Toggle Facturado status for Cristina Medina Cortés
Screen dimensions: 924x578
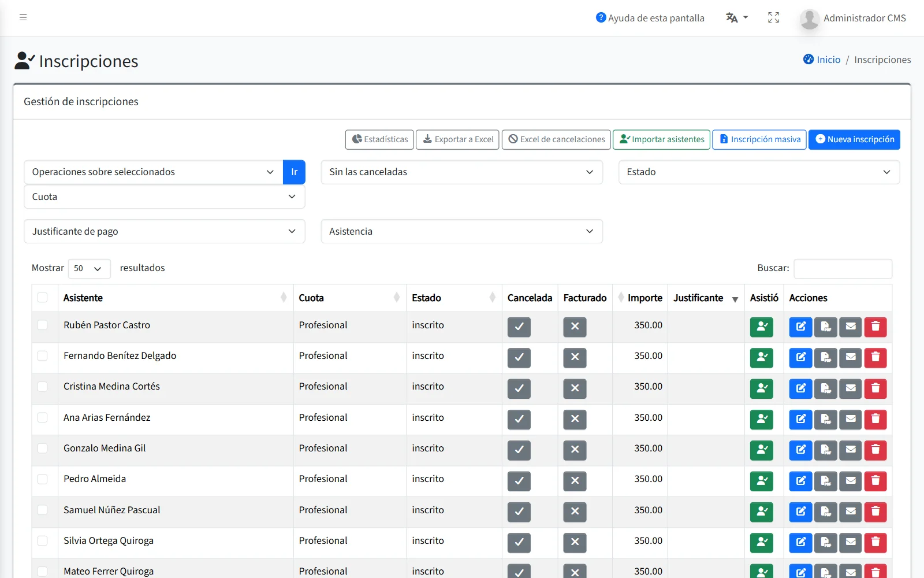575,388
